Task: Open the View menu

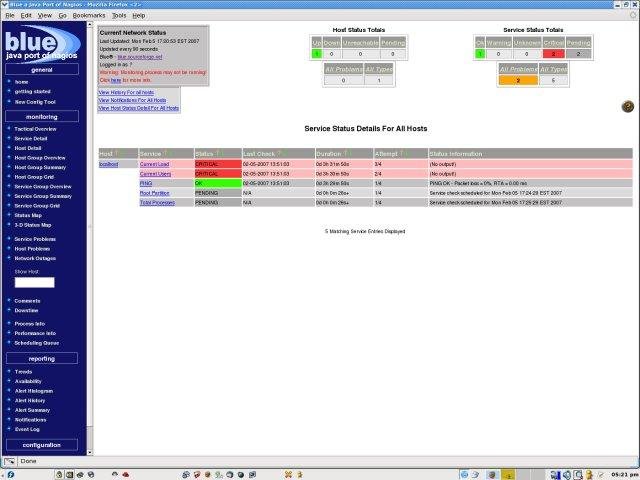Action: (x=45, y=16)
